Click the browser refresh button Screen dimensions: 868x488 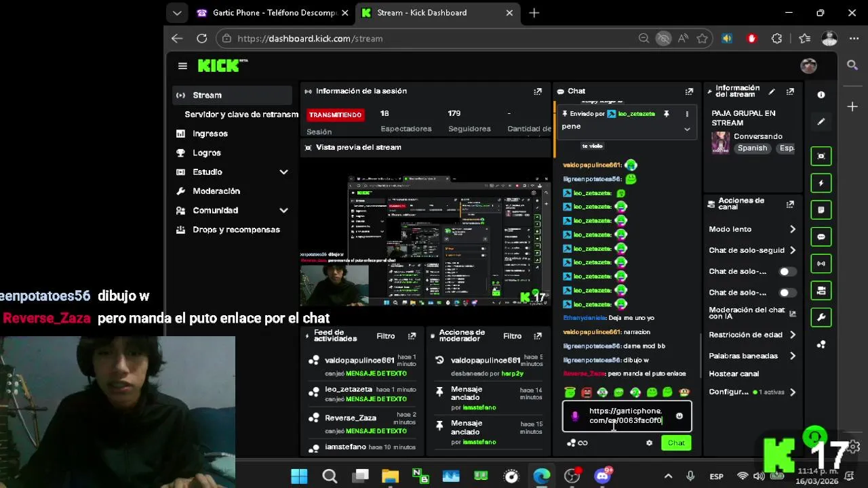click(201, 39)
